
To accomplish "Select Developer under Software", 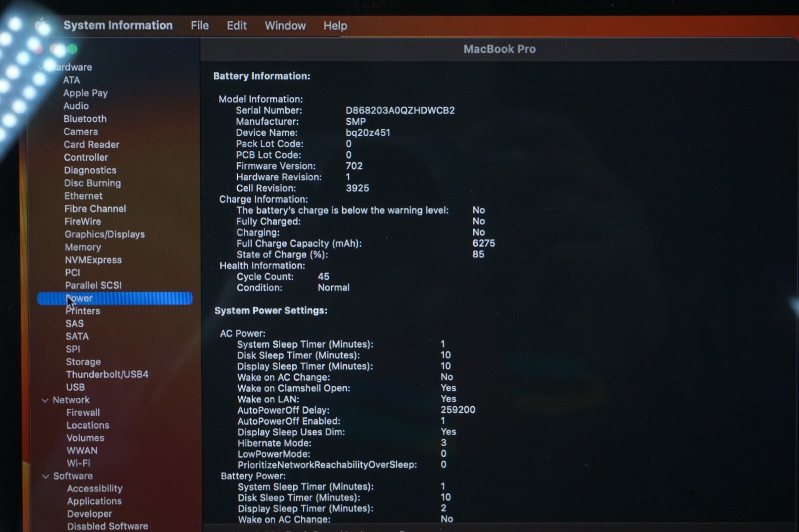I will pos(89,514).
